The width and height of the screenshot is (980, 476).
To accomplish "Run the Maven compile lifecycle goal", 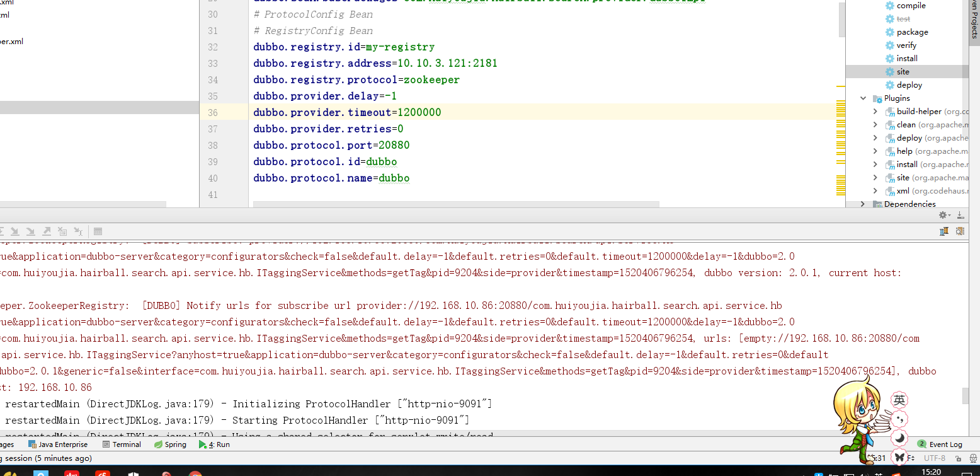I will click(x=911, y=6).
